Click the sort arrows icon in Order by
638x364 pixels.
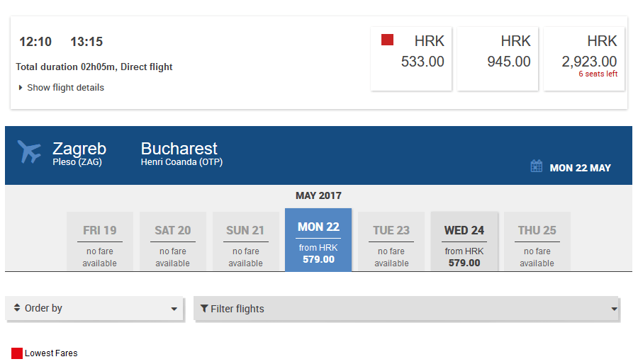(x=17, y=308)
